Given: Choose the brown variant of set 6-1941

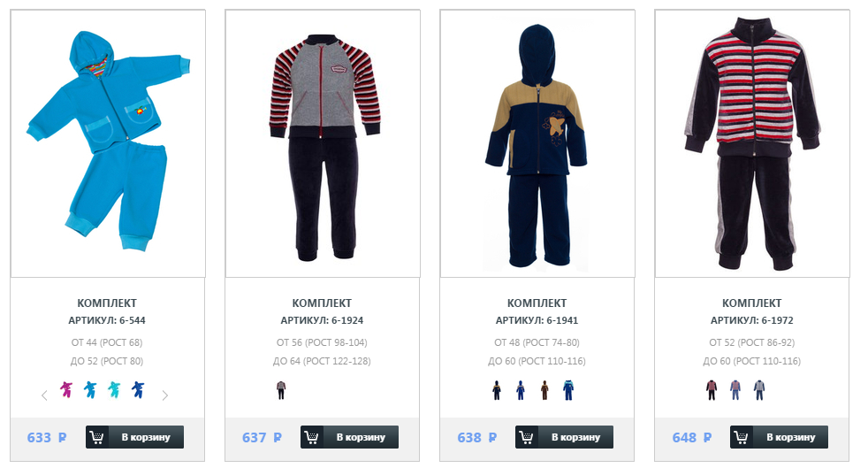Looking at the screenshot, I should pos(544,390).
